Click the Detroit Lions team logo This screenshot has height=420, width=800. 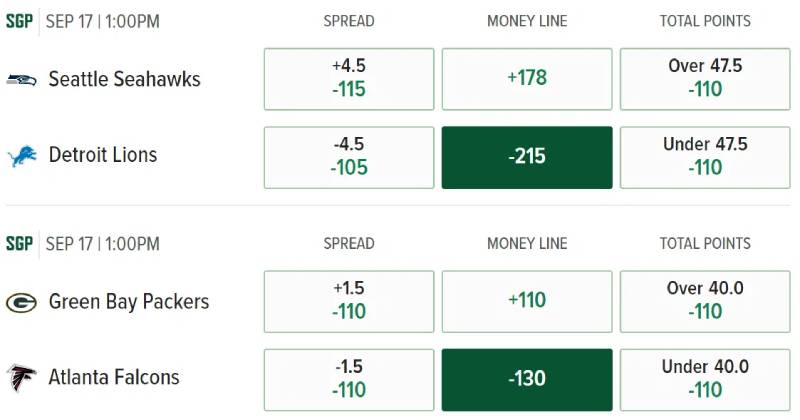pos(21,156)
